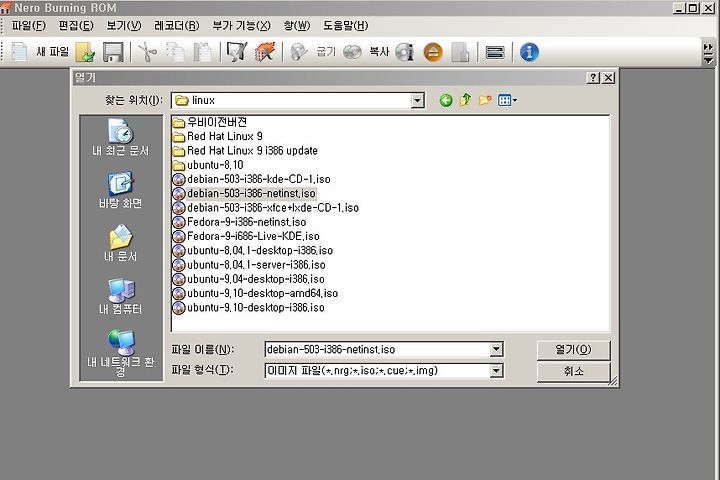
Task: Open the view menu icon in dialog
Action: coord(507,100)
